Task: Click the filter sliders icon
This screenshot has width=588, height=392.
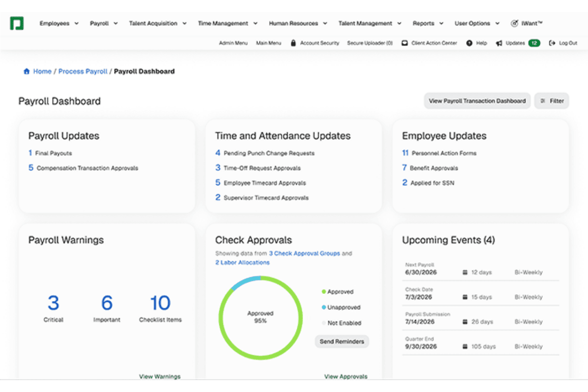Action: click(543, 101)
